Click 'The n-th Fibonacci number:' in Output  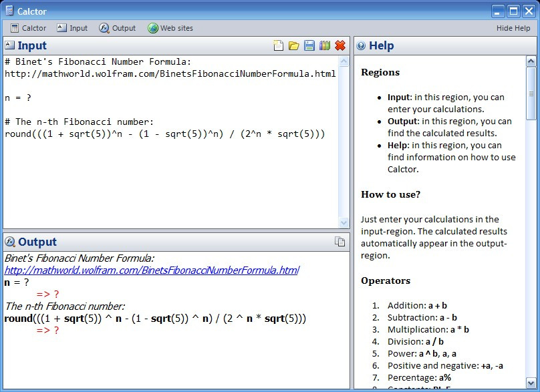[65, 307]
